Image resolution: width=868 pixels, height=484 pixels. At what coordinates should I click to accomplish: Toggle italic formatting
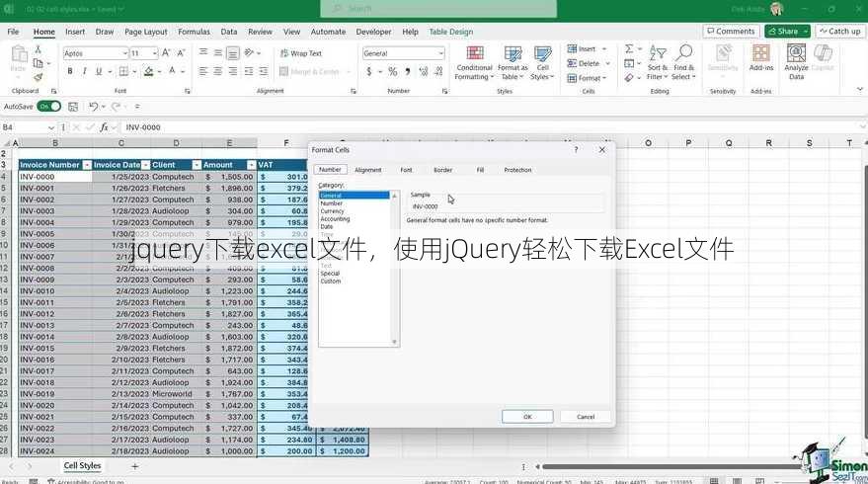84,71
